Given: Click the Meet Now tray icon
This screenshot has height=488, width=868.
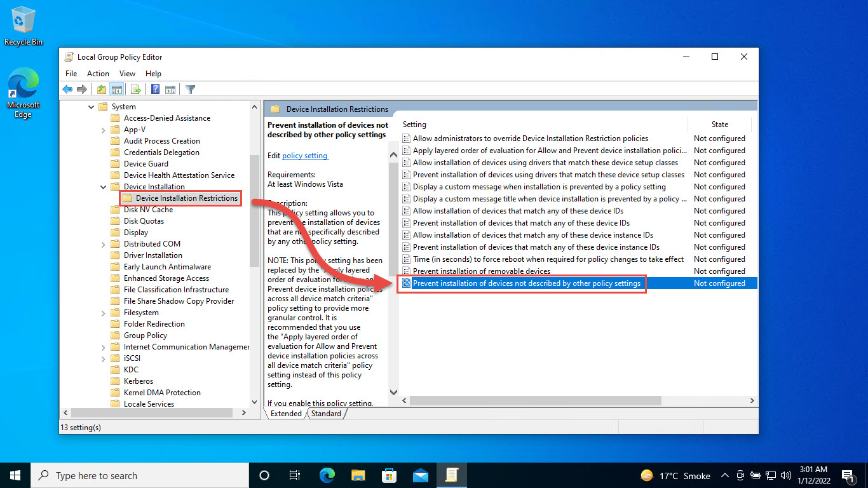Looking at the screenshot, I should click(740, 475).
